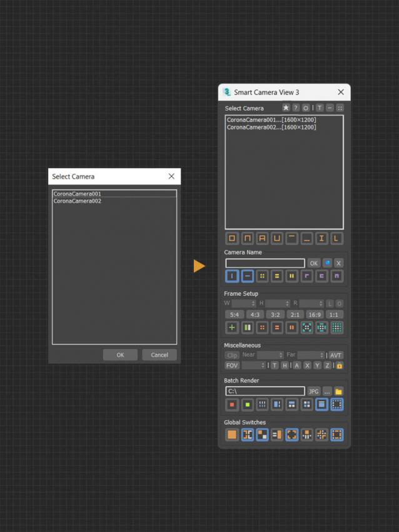Click the green plus icon in Frame Setup
Image resolution: width=399 pixels, height=532 pixels.
click(x=232, y=328)
